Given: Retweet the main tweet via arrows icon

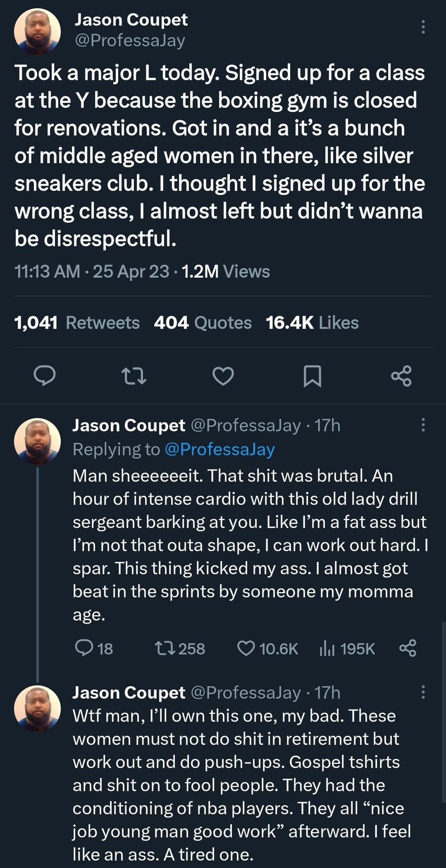Looking at the screenshot, I should [134, 376].
